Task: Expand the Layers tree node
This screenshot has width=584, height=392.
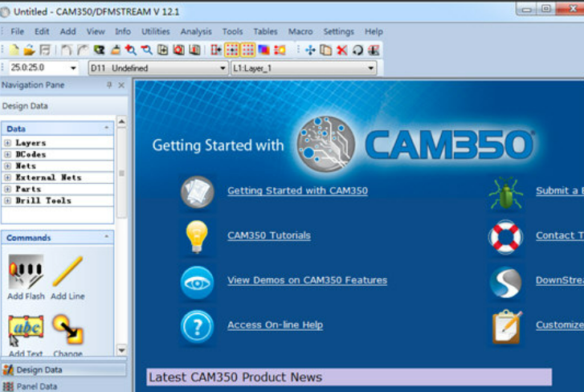Action: coord(7,143)
